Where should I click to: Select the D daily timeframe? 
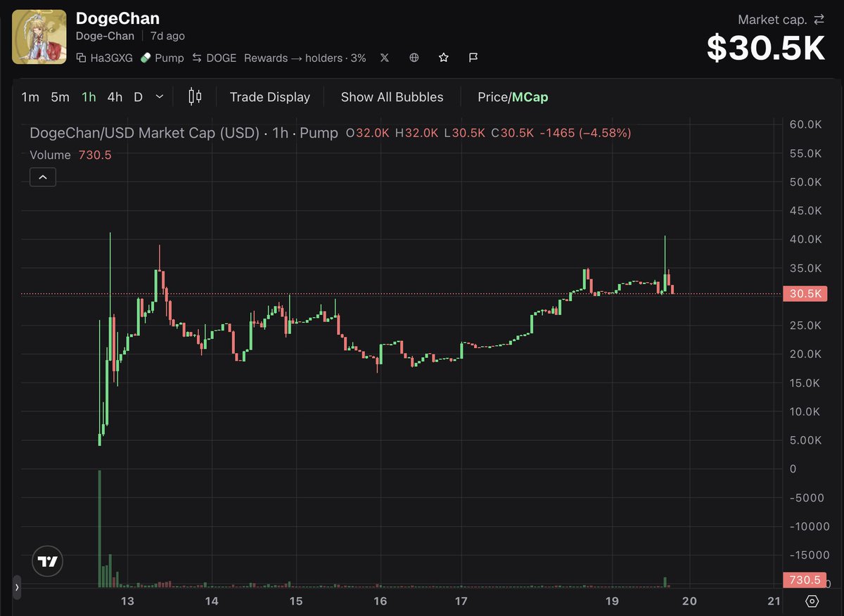coord(138,97)
